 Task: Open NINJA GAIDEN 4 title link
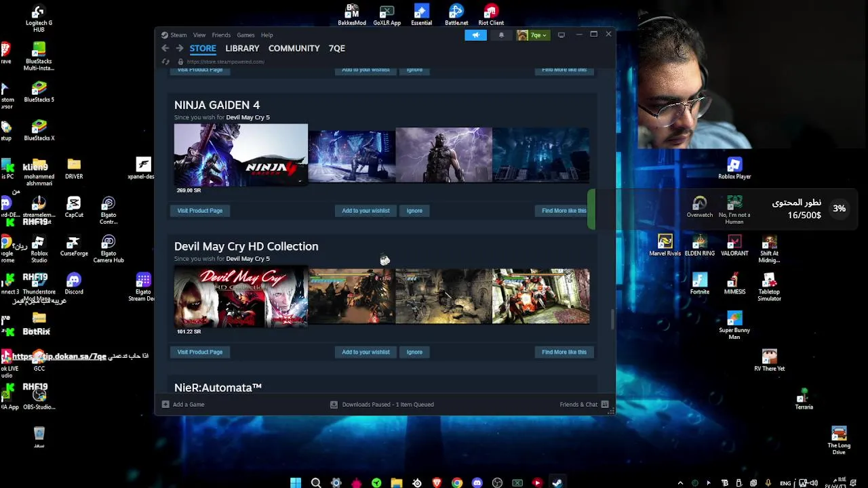(x=217, y=105)
